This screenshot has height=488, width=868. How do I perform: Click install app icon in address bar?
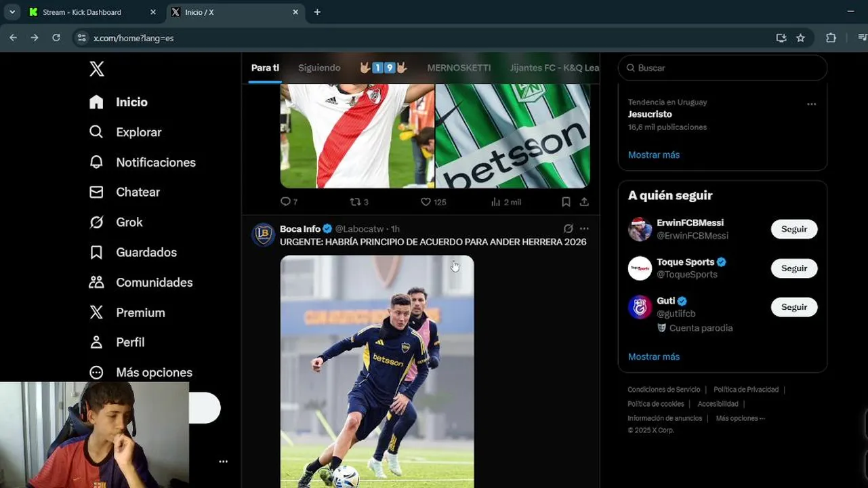tap(781, 38)
